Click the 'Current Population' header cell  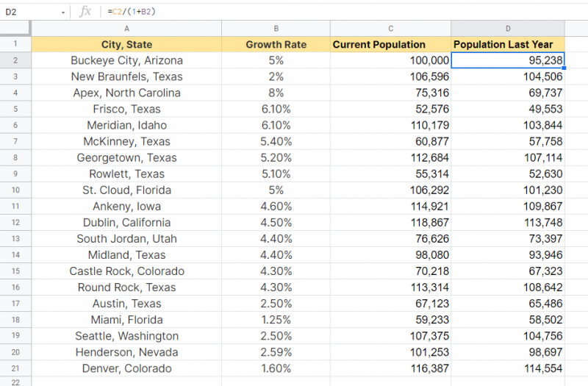coord(391,44)
